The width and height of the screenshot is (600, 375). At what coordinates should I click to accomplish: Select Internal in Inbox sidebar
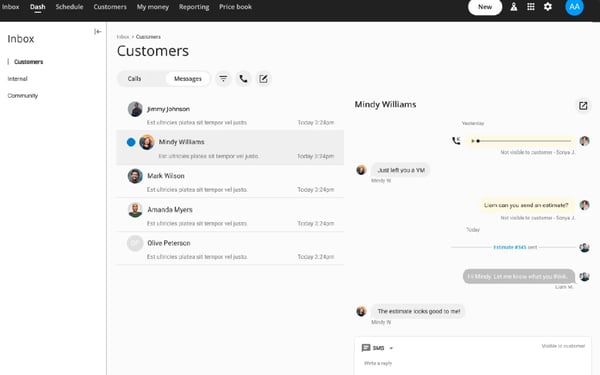pyautogui.click(x=18, y=79)
